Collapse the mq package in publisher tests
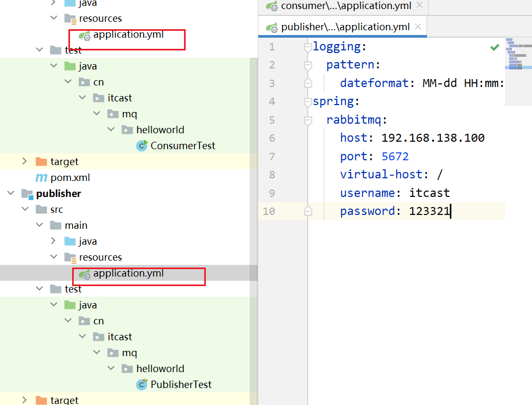Viewport: 532px width, 405px height. [97, 352]
